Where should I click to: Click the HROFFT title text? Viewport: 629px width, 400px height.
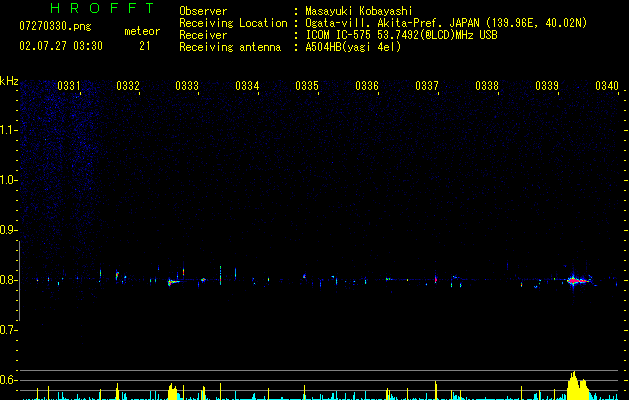[102, 8]
